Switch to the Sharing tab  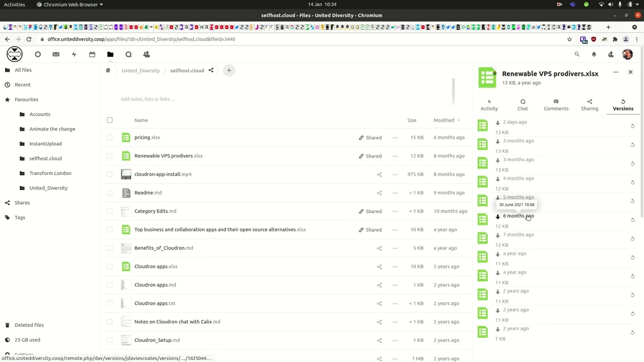point(590,105)
